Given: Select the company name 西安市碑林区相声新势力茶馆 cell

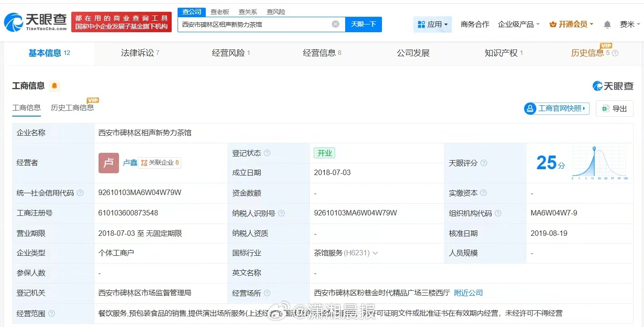Looking at the screenshot, I should coord(145,133).
